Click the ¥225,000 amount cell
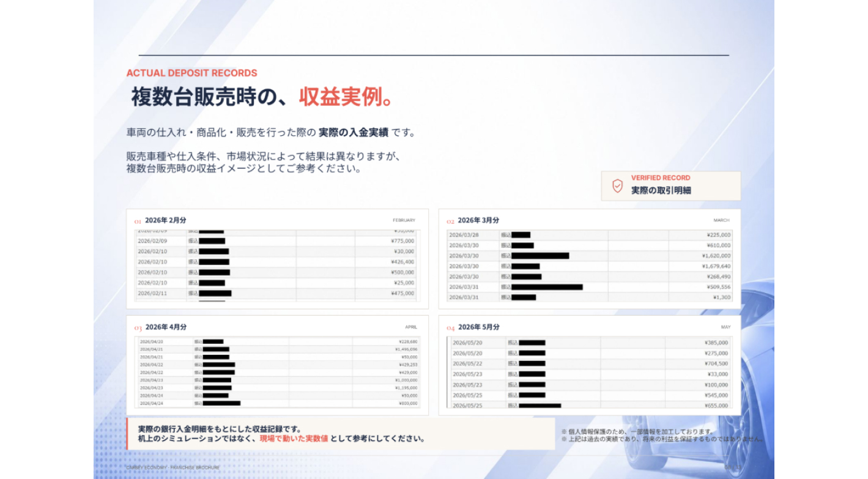This screenshot has width=868, height=479. tap(718, 235)
